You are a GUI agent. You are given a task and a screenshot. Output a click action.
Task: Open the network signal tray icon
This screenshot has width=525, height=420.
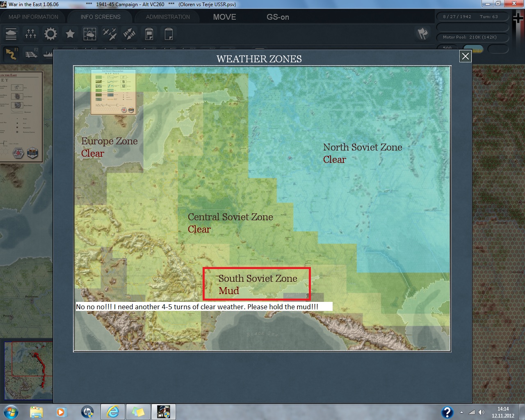(472, 412)
